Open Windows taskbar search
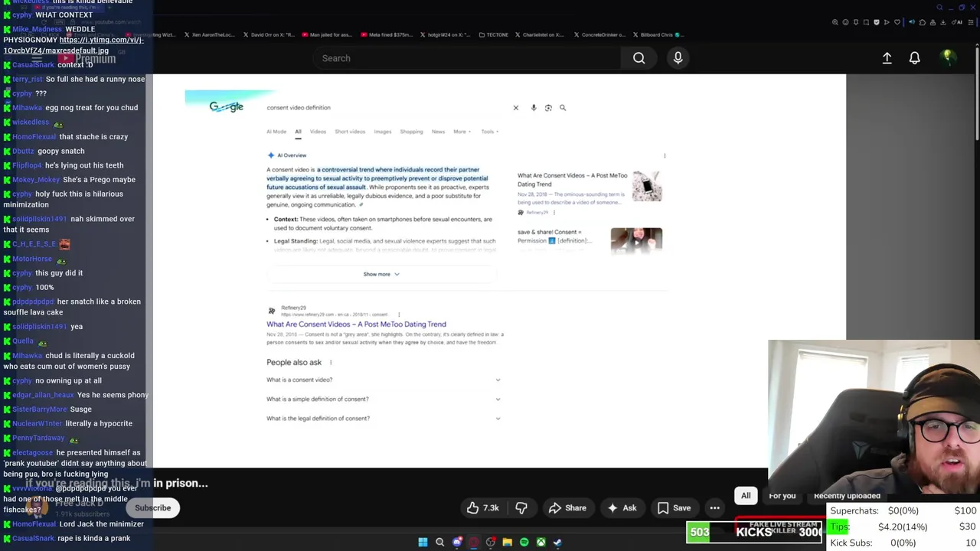Screen dimensions: 980x551 439,543
